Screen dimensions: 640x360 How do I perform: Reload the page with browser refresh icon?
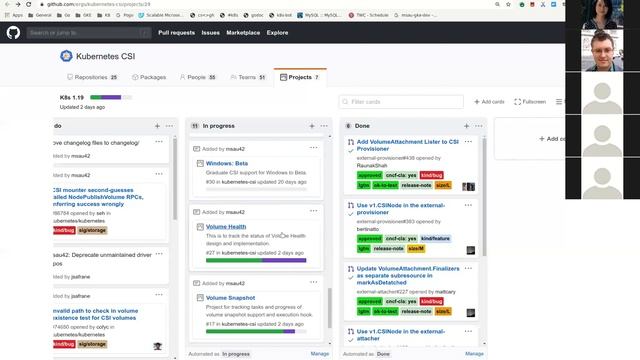(29, 4)
